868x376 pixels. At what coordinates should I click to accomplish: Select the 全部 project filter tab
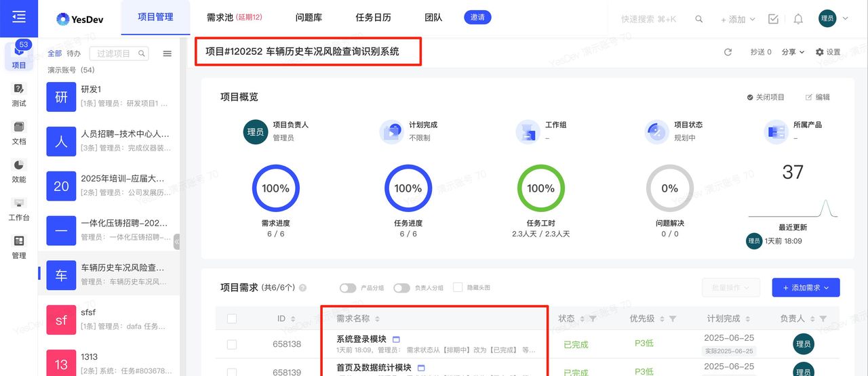tap(54, 54)
